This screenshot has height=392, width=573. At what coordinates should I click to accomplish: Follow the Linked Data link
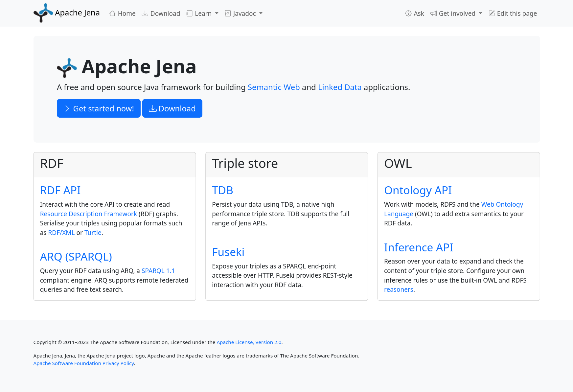(340, 87)
